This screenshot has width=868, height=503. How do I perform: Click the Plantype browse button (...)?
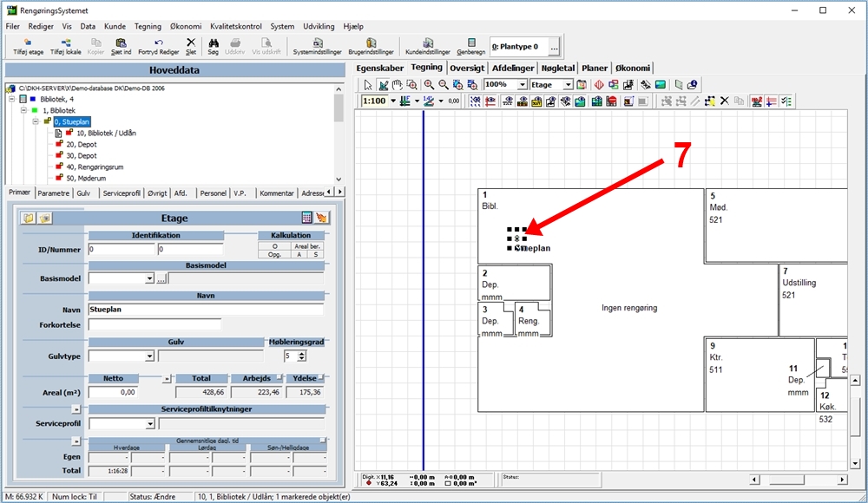coord(554,48)
